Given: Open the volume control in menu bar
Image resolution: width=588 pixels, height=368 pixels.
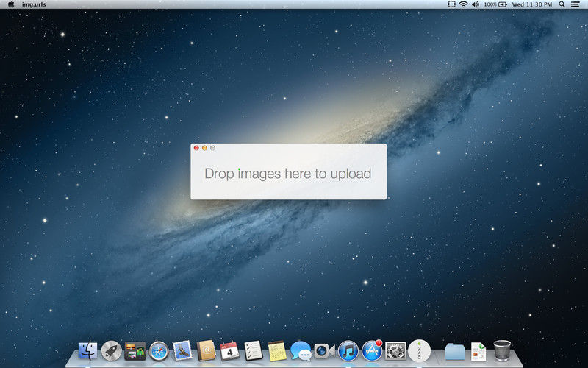Looking at the screenshot, I should [x=476, y=4].
